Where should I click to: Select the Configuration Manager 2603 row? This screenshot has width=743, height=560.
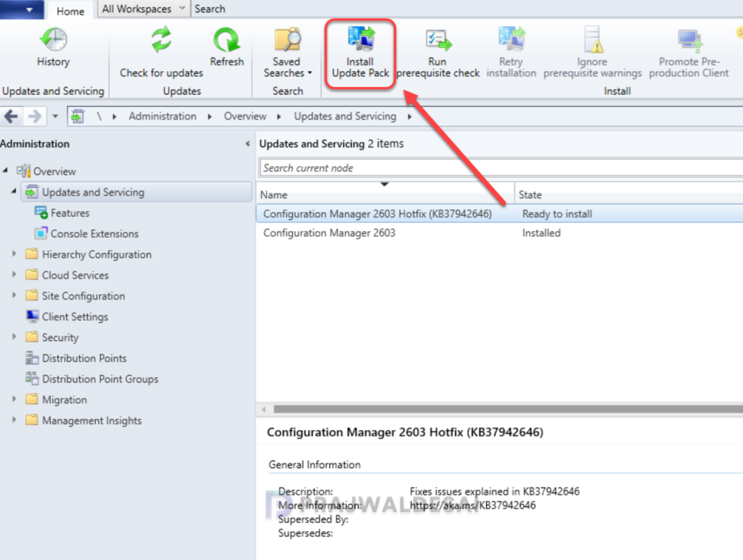tap(500, 233)
